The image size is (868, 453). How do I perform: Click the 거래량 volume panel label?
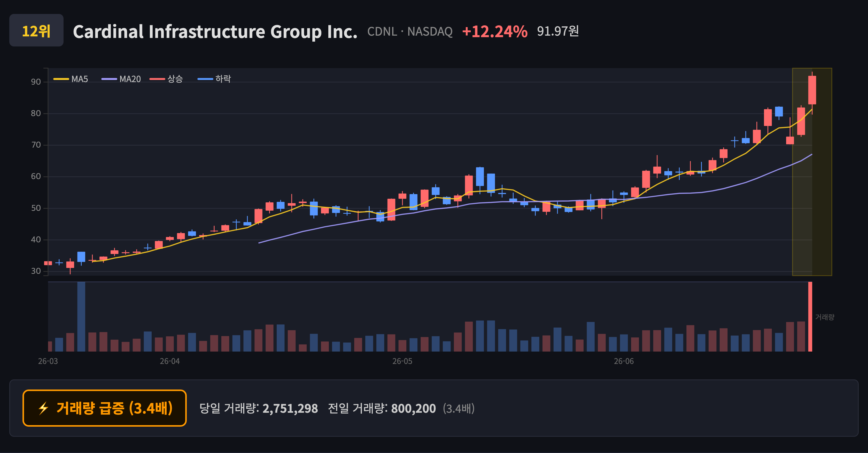(x=825, y=317)
